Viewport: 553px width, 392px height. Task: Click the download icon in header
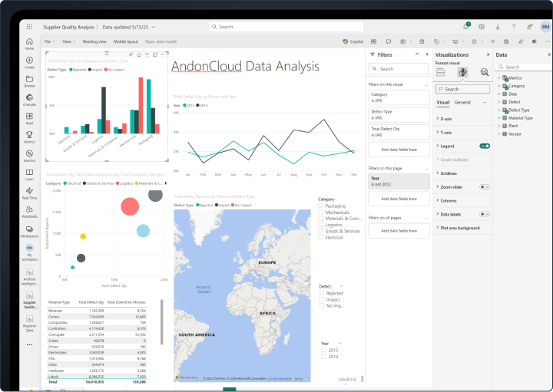click(x=498, y=27)
